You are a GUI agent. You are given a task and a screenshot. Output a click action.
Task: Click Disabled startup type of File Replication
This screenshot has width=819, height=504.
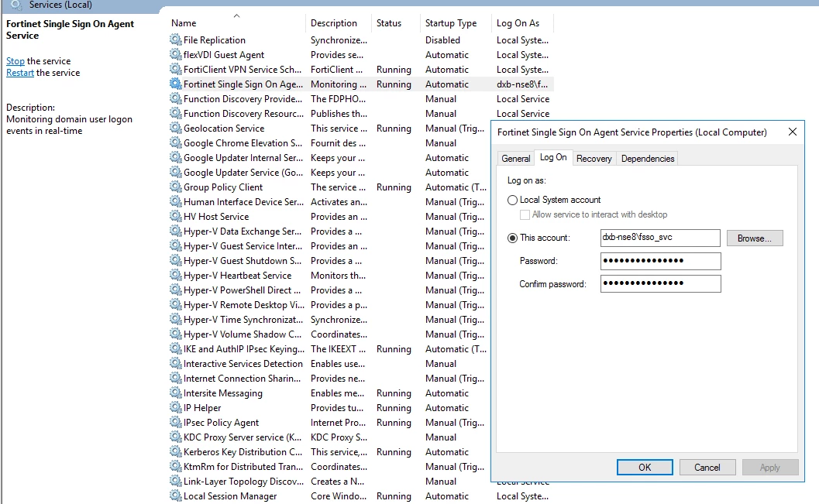point(442,39)
